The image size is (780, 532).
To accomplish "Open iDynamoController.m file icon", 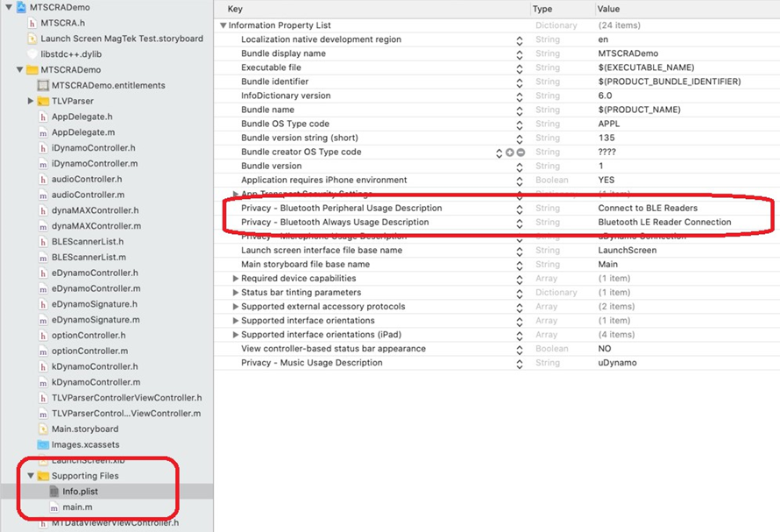I will [x=43, y=164].
